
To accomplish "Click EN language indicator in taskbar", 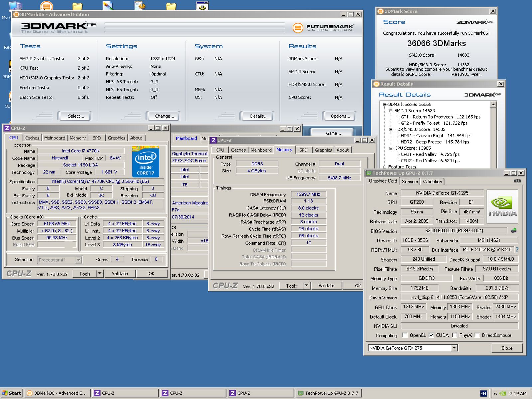I will click(x=483, y=393).
